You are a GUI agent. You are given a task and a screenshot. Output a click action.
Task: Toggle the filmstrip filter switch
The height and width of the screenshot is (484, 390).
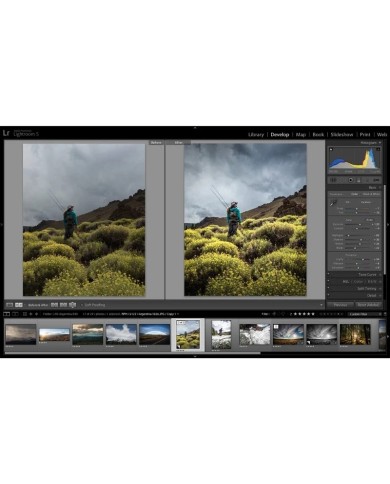[385, 314]
